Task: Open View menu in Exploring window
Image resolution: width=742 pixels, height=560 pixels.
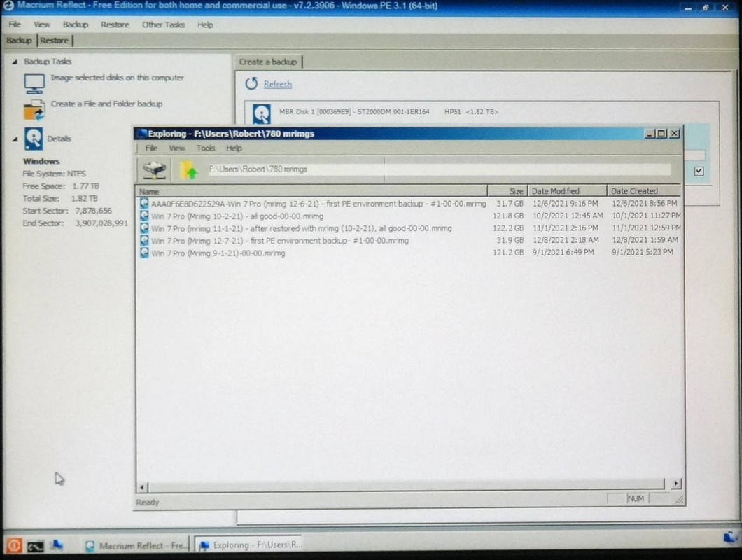Action: coord(177,148)
